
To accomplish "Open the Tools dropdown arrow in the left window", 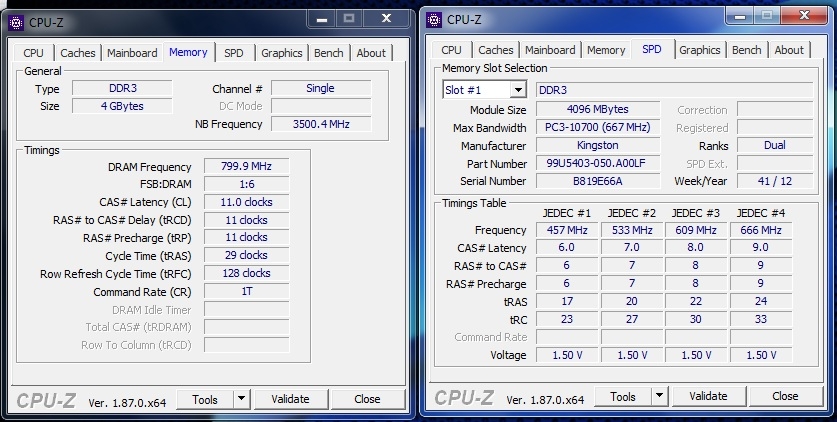I will [242, 399].
